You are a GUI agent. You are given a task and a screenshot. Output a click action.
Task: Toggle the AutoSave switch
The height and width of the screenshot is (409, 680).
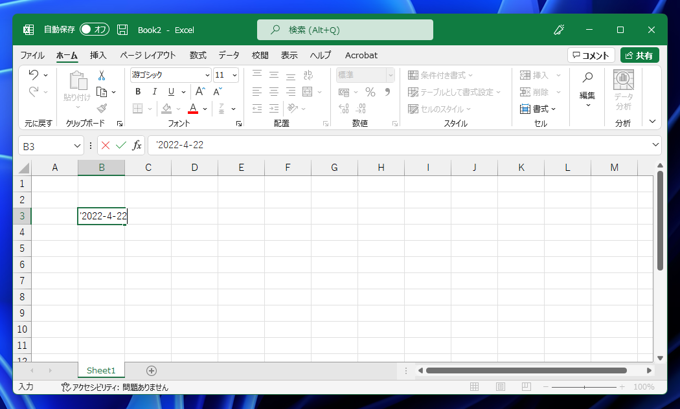click(94, 30)
